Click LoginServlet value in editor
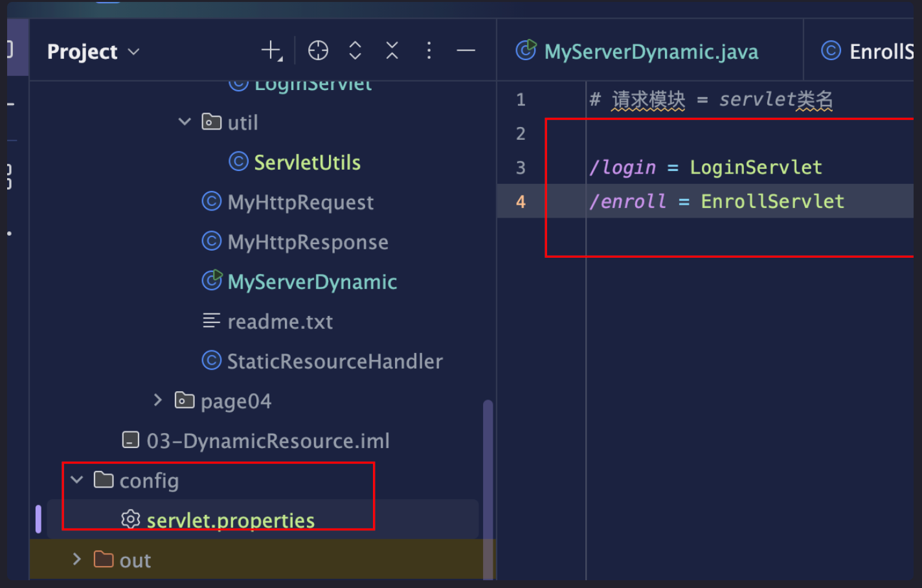The height and width of the screenshot is (588, 922). [x=756, y=168]
